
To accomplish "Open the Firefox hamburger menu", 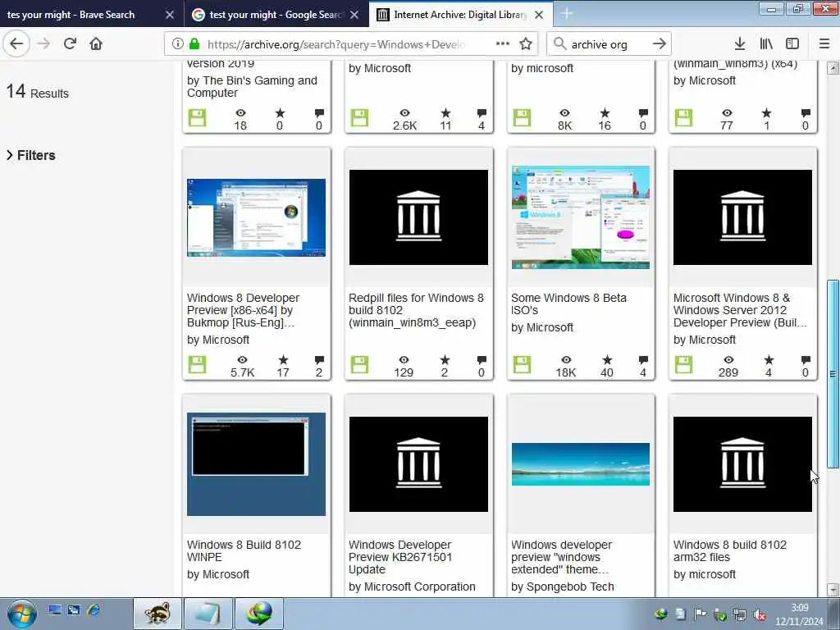I will [x=824, y=44].
